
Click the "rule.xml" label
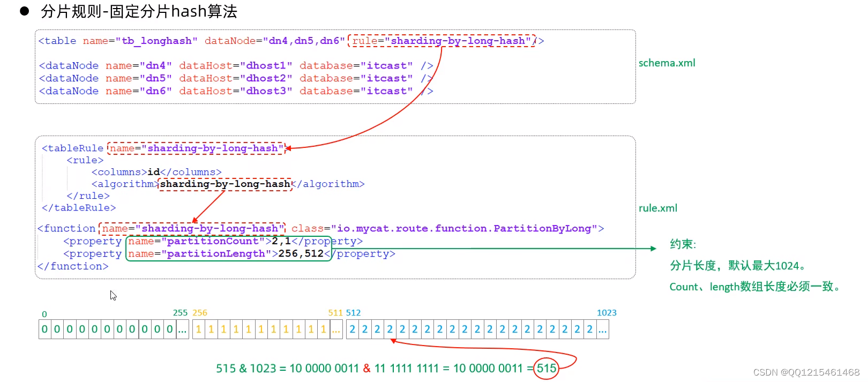tap(658, 208)
